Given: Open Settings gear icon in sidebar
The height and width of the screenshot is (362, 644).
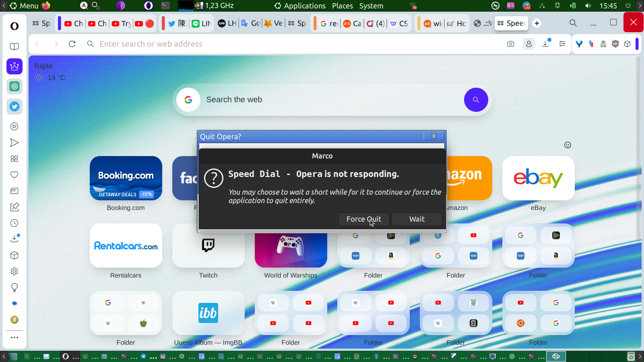Looking at the screenshot, I should click(14, 271).
